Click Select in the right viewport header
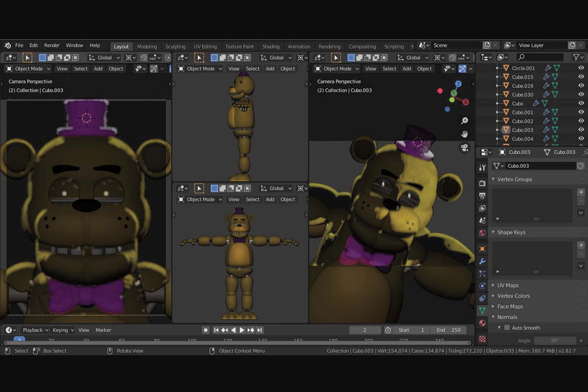The width and height of the screenshot is (588, 392). 390,69
